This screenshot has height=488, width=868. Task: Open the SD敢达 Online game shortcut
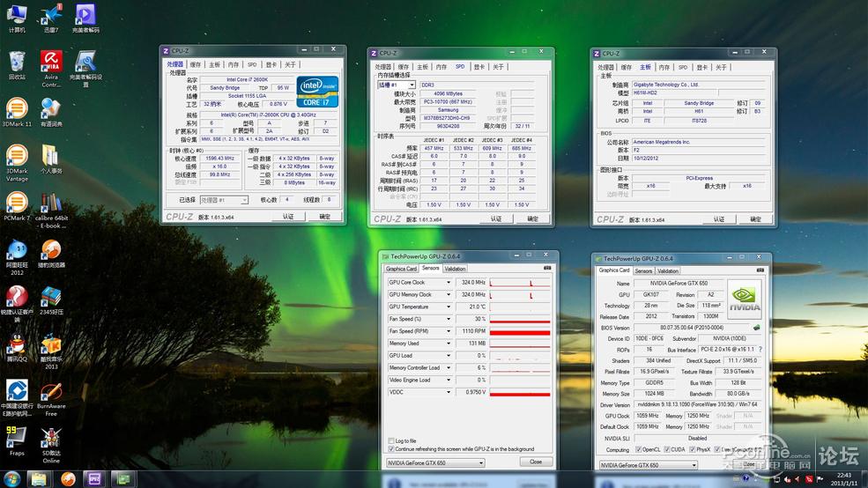[51, 445]
